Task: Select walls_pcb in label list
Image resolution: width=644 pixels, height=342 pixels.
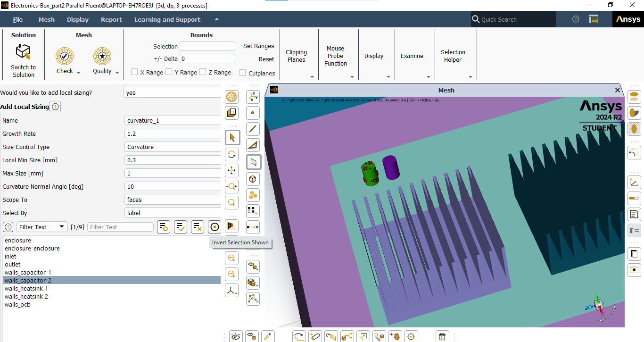Action: point(112,304)
